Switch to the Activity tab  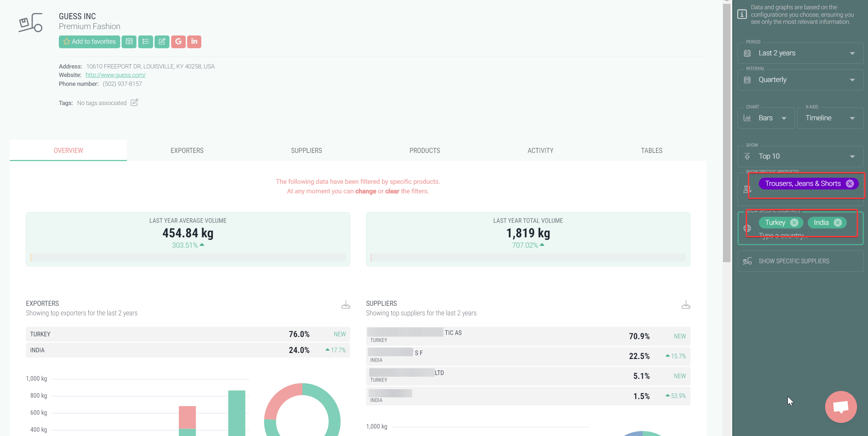pos(541,150)
